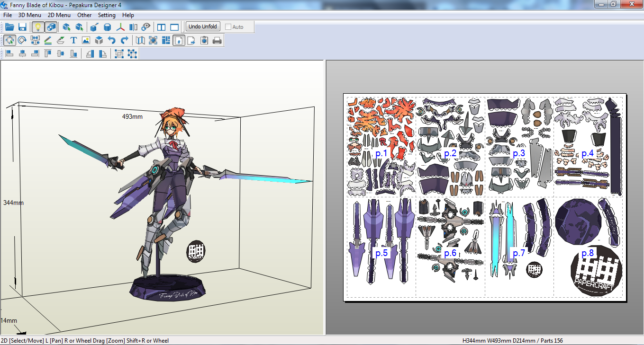Print the pattern with the printer icon
The image size is (644, 345).
tap(217, 40)
